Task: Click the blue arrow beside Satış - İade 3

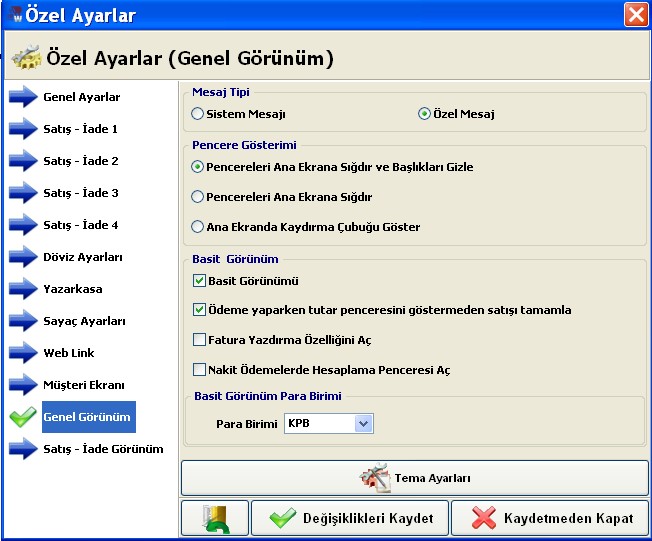Action: (x=23, y=193)
